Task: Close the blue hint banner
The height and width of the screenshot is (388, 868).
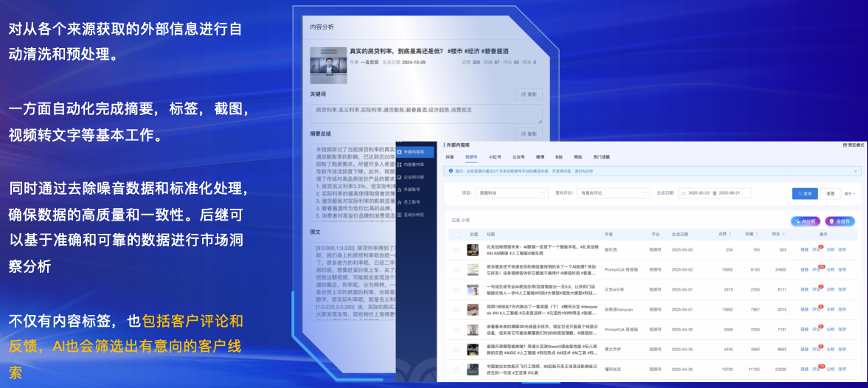Action: click(x=855, y=172)
